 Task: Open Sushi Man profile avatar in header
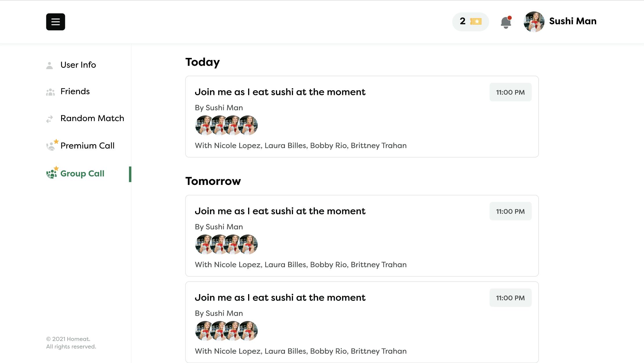[x=534, y=22]
